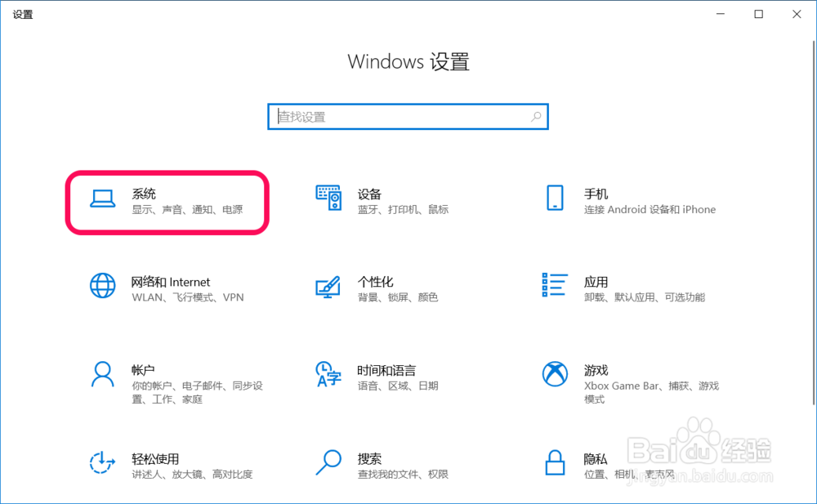Click the "隐私" category label
The image size is (817, 504).
(x=596, y=459)
